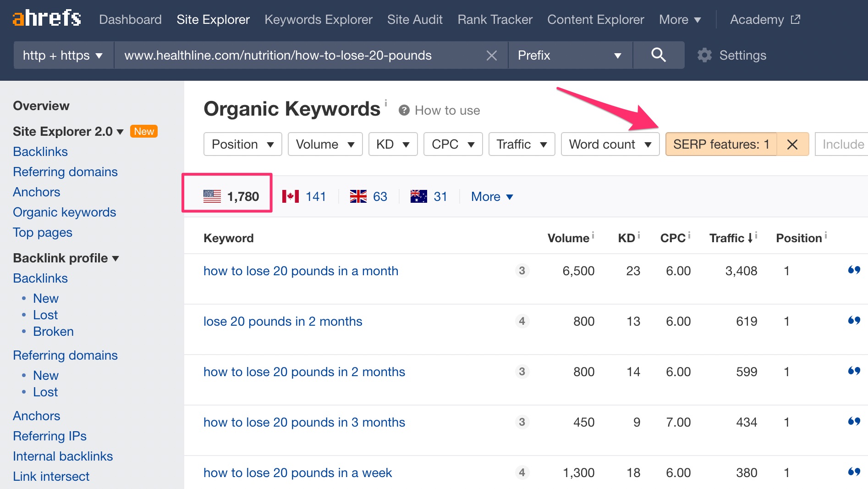Viewport: 868px width, 489px height.
Task: Open Top pages in the sidebar
Action: [43, 232]
